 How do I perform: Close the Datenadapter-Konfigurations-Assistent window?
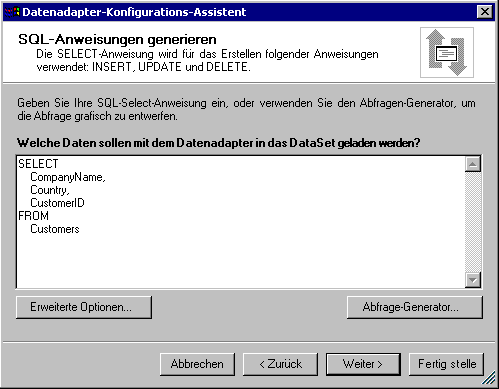pyautogui.click(x=485, y=12)
